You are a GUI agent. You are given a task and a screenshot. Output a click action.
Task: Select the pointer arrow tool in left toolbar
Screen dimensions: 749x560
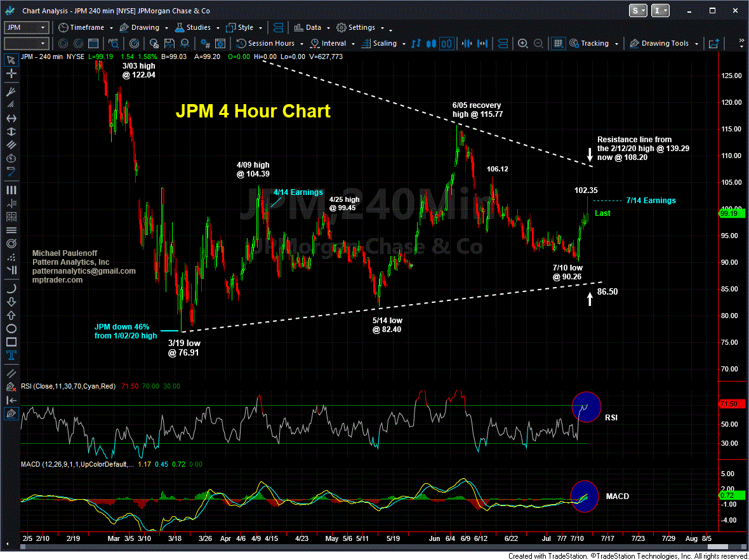(x=11, y=60)
